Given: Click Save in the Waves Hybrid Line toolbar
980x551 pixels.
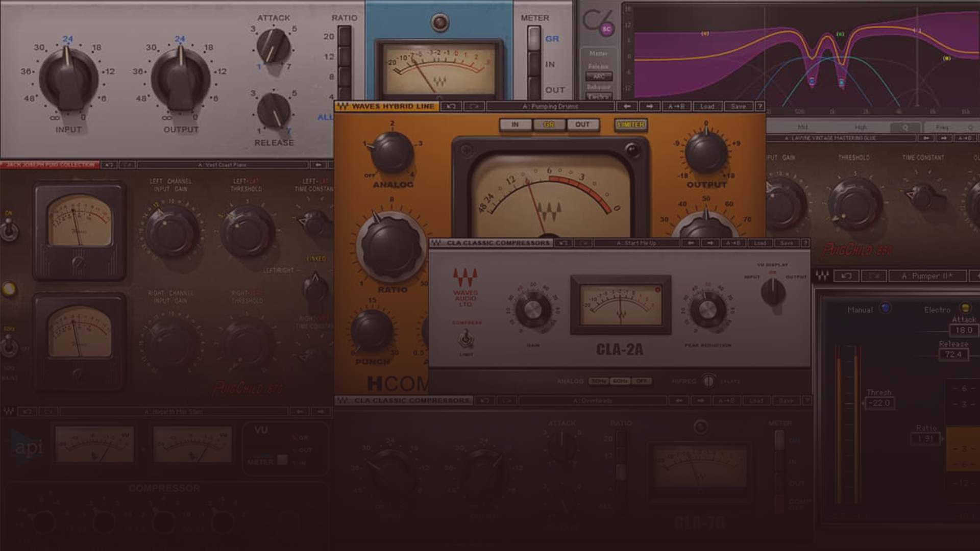Looking at the screenshot, I should pyautogui.click(x=738, y=107).
